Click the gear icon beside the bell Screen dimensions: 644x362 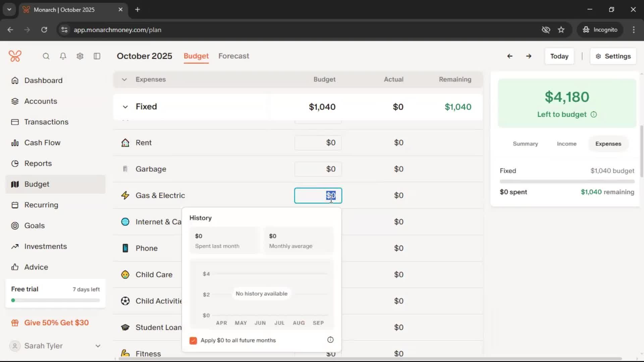point(80,56)
